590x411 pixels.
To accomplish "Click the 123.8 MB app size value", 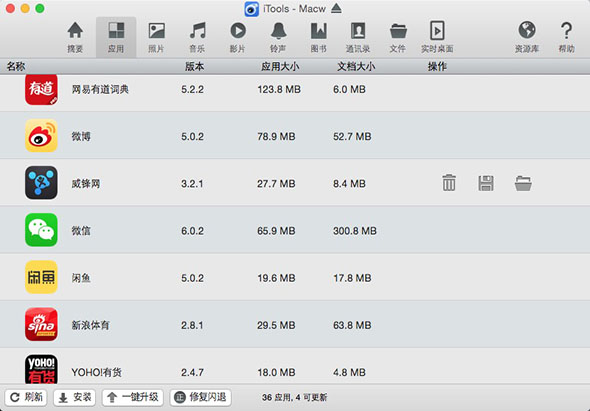I will pos(279,90).
